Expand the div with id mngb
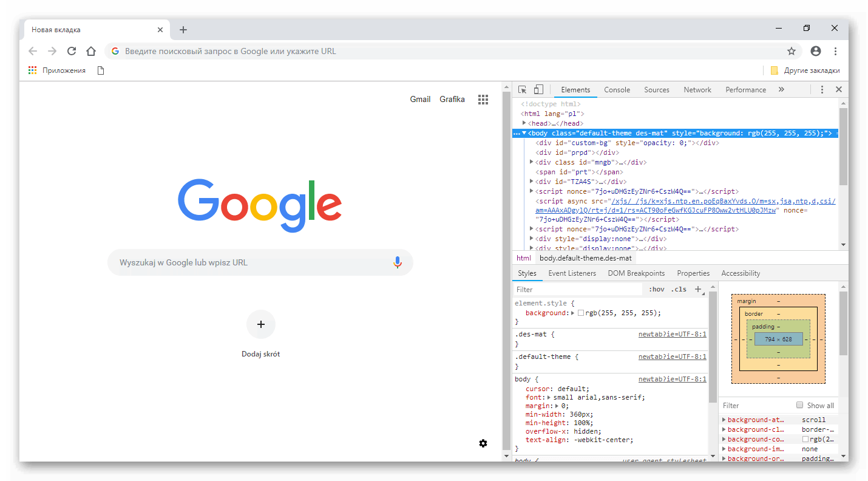868x481 pixels. (x=532, y=162)
